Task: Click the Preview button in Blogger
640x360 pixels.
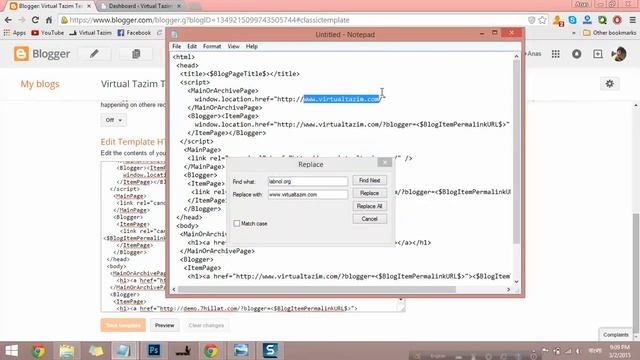Action: [164, 325]
